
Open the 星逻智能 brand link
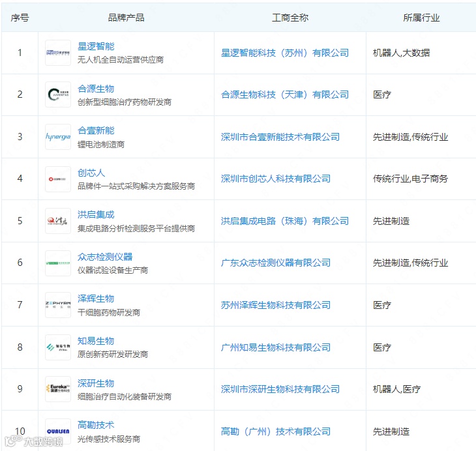click(96, 46)
